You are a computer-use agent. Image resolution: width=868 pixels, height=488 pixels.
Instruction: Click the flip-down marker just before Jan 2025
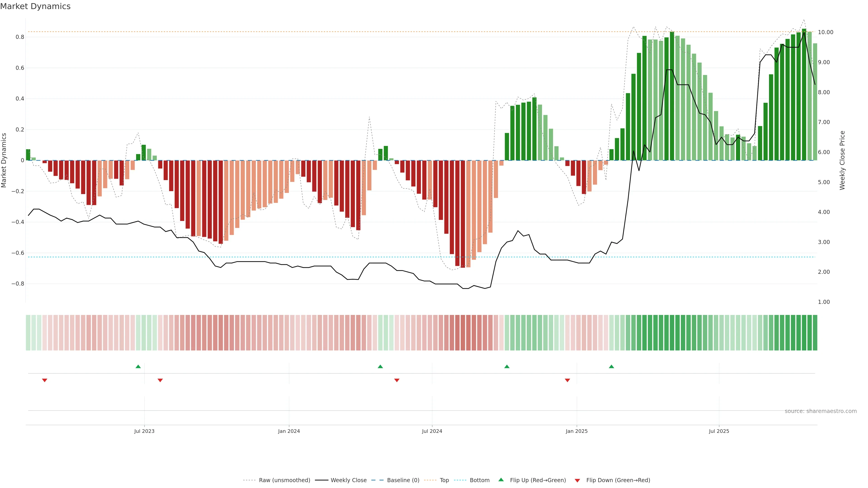(567, 380)
